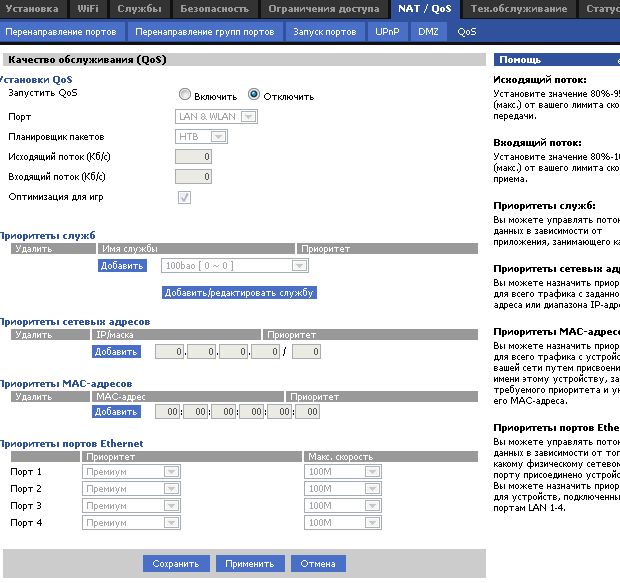Image resolution: width=620 pixels, height=583 pixels.
Task: Toggle 'Оптимизация для игр' checkbox
Action: [x=184, y=197]
